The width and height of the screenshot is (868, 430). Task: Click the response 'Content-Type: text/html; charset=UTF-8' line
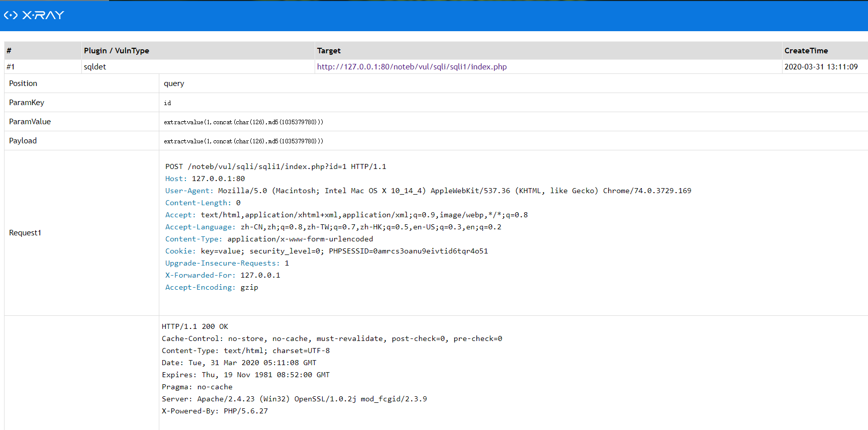point(246,351)
